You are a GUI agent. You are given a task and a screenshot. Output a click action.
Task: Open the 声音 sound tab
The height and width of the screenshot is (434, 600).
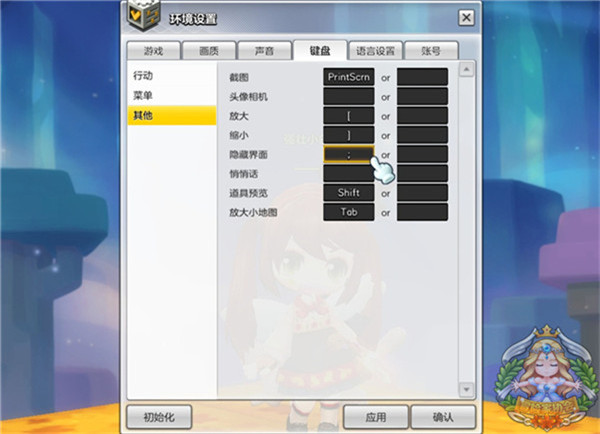point(264,51)
